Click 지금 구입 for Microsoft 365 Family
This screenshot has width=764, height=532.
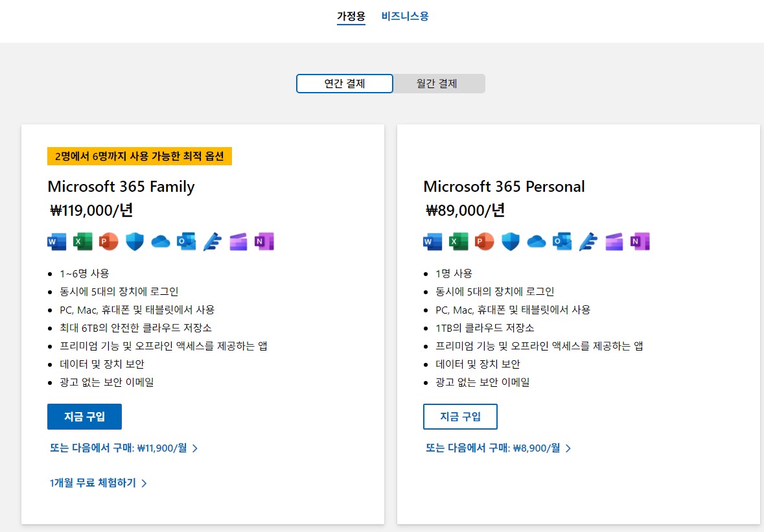(84, 417)
